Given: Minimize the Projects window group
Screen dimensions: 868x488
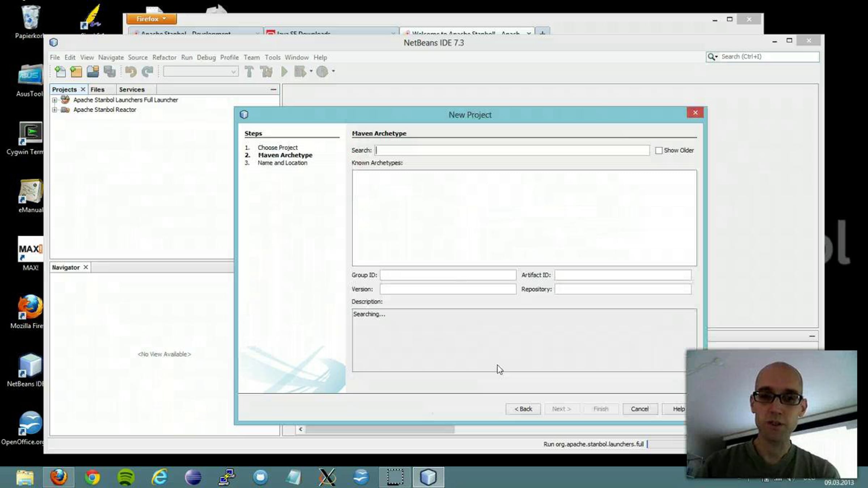Looking at the screenshot, I should 273,89.
